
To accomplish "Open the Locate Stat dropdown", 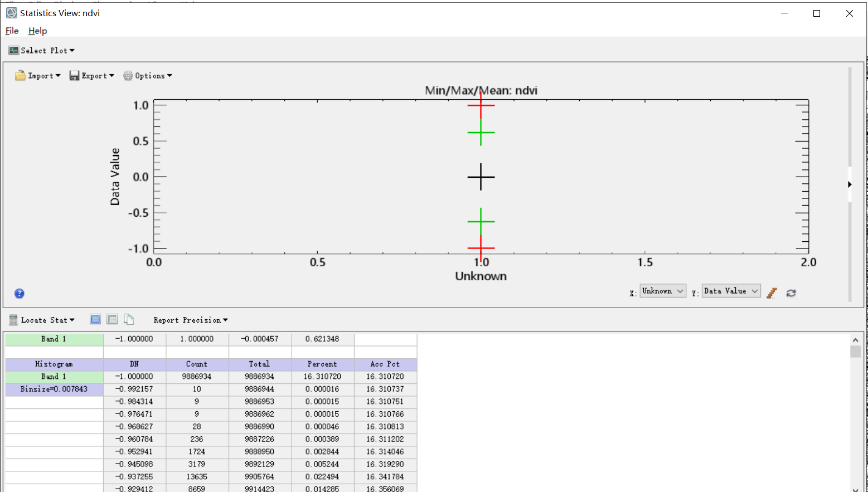I will pos(42,320).
